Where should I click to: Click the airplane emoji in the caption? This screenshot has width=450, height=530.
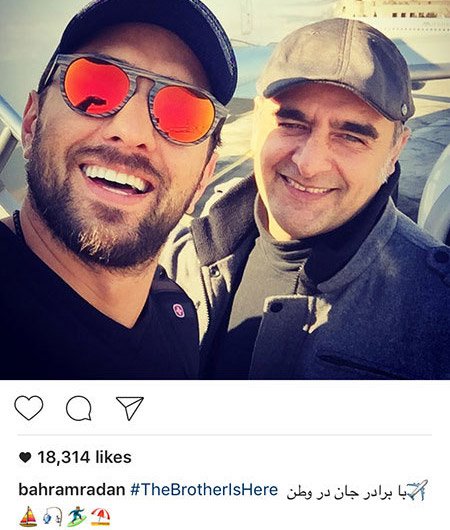click(x=417, y=490)
